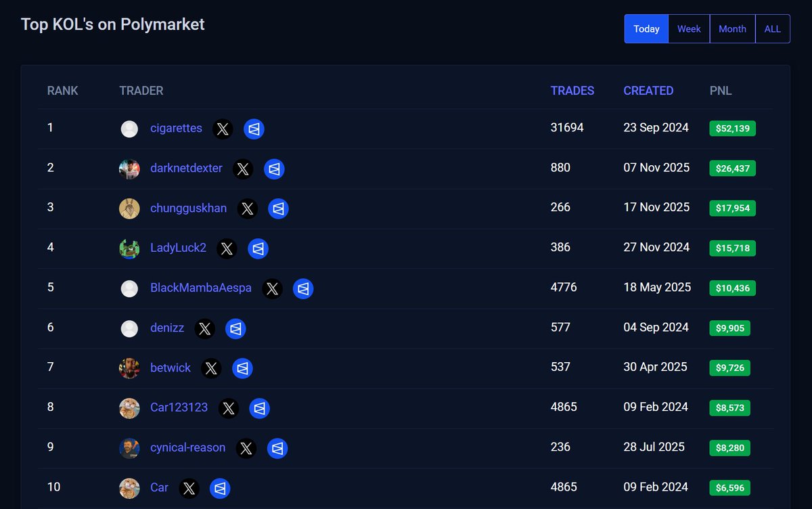Click the $6,596 PNL badge
The image size is (812, 509).
(729, 488)
